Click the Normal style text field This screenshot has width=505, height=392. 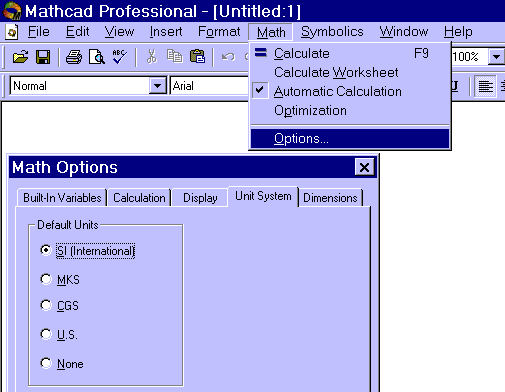click(x=80, y=86)
